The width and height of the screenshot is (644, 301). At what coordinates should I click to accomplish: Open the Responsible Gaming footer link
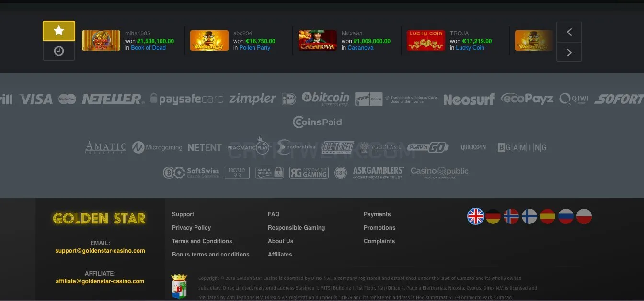[x=297, y=228]
